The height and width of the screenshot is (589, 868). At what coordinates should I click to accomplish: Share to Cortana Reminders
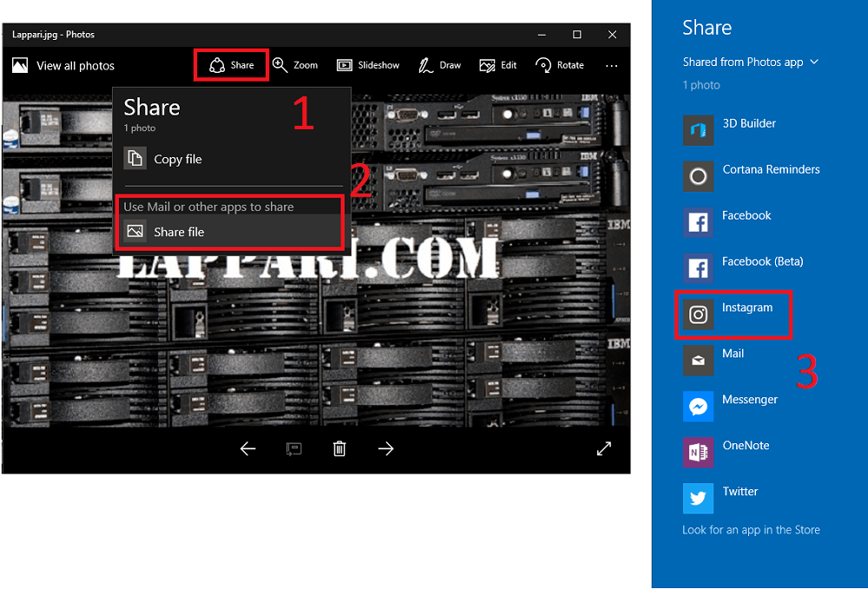(x=751, y=176)
